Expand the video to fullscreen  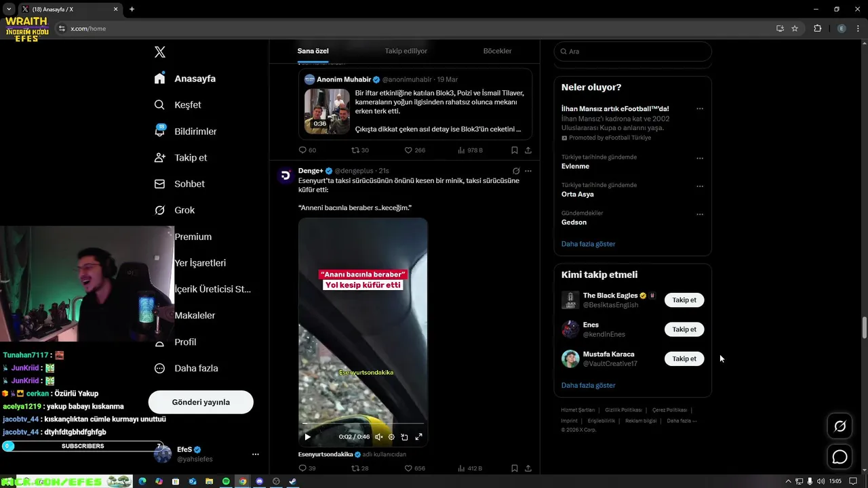[418, 437]
